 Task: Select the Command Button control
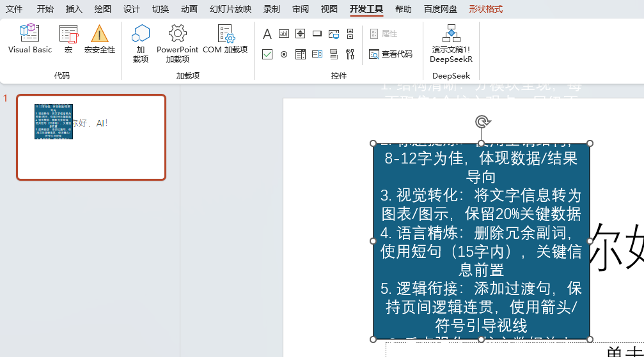pyautogui.click(x=317, y=34)
